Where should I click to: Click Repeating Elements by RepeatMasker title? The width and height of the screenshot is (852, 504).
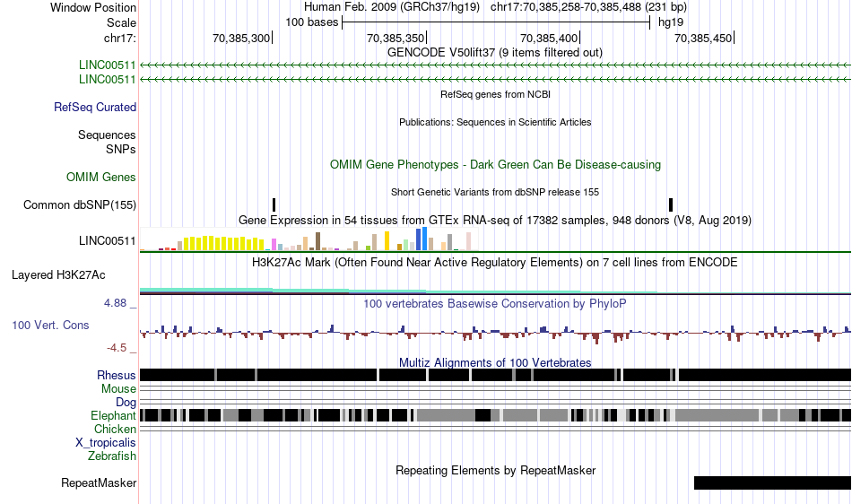[x=496, y=470]
